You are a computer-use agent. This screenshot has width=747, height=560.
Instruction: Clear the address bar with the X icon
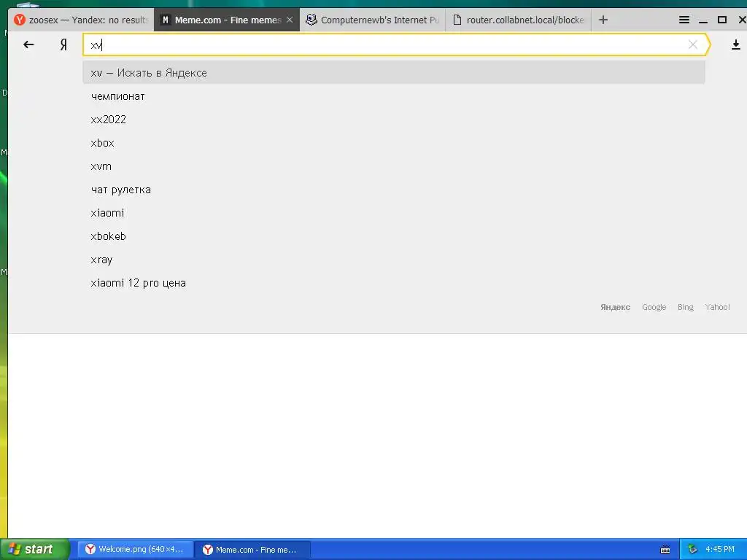click(693, 44)
